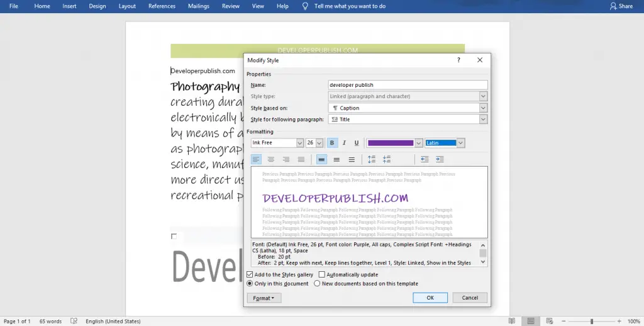Switch to Web Layout view

550,321
